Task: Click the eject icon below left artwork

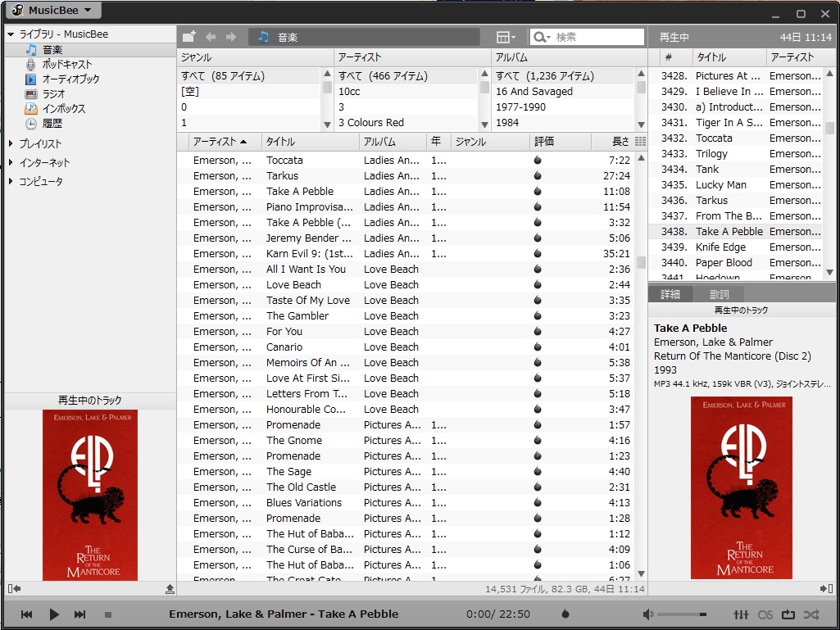Action: pos(170,589)
